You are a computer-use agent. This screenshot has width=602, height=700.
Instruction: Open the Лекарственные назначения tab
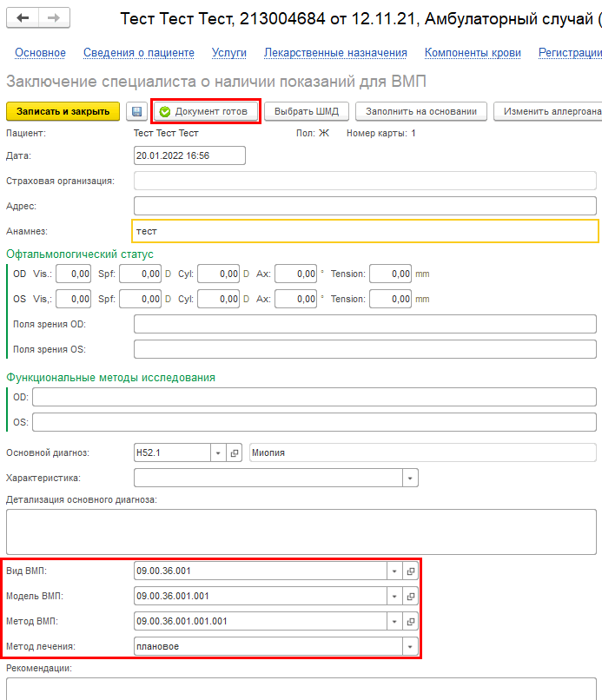pyautogui.click(x=335, y=53)
